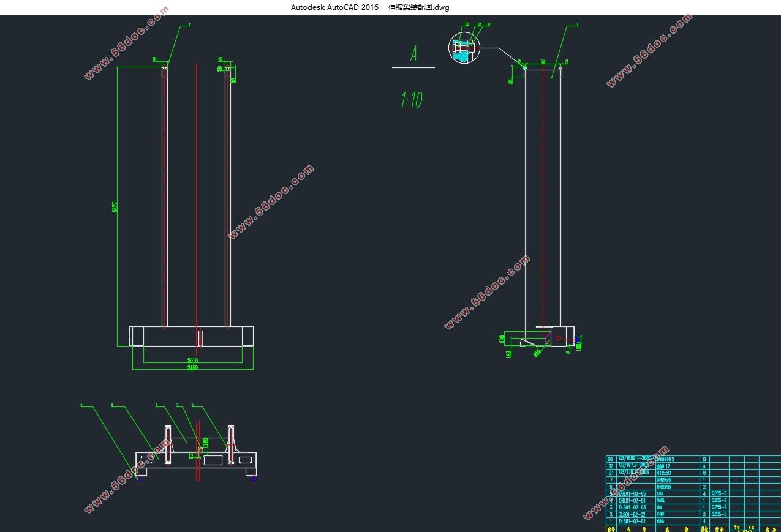Click the 2010 width dimension text
781x532 pixels.
click(192, 360)
